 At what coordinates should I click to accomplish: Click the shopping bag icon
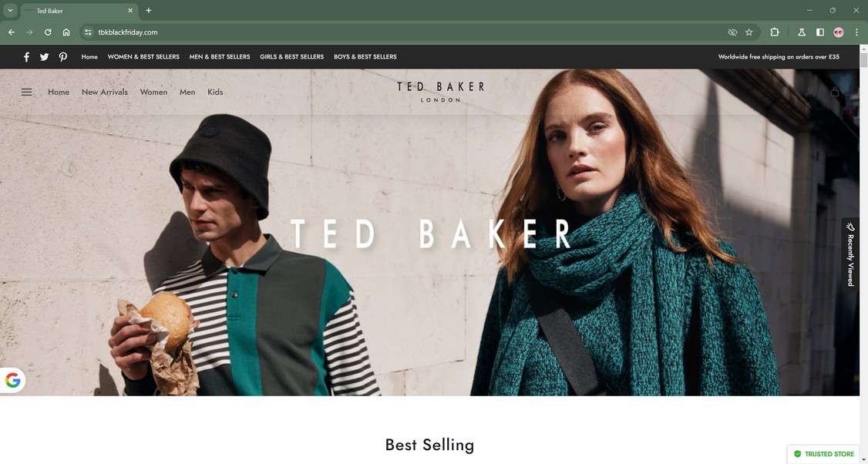click(x=835, y=92)
